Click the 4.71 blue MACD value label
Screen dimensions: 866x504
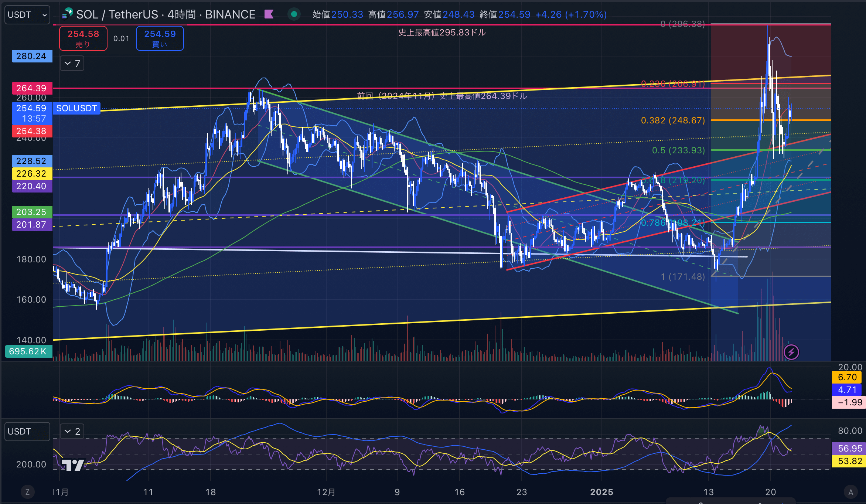(847, 390)
